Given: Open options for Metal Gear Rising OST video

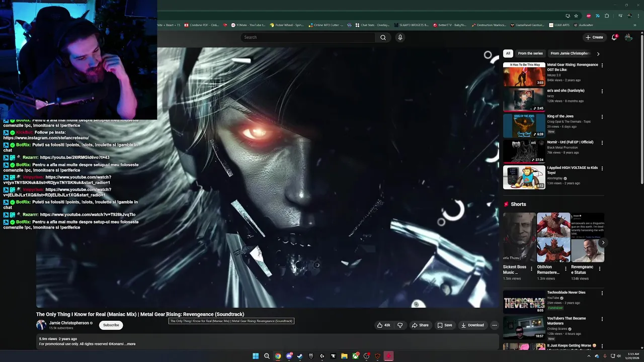Looking at the screenshot, I should [602, 65].
